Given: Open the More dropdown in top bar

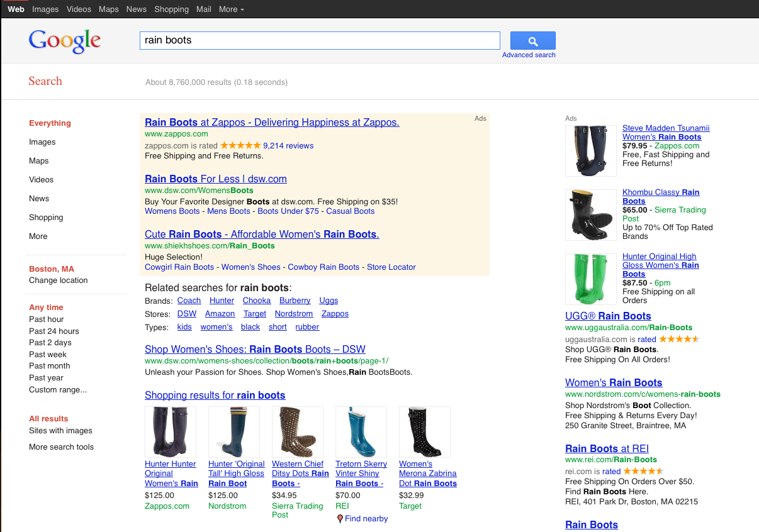Looking at the screenshot, I should [231, 9].
